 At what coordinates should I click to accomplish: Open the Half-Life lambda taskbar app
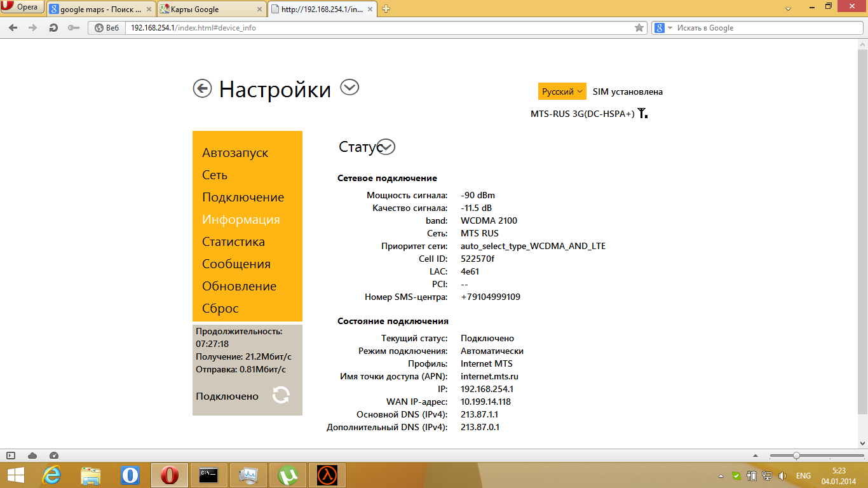(x=327, y=475)
